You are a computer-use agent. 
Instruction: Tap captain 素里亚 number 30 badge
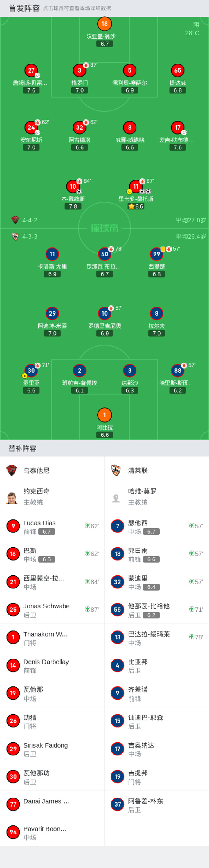tap(31, 371)
